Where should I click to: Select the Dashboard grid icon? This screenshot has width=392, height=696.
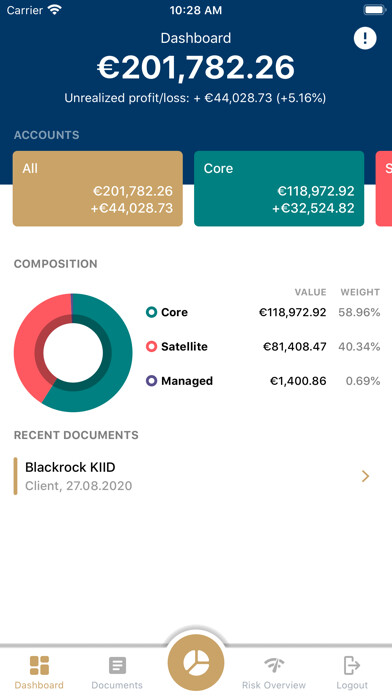[x=39, y=665]
